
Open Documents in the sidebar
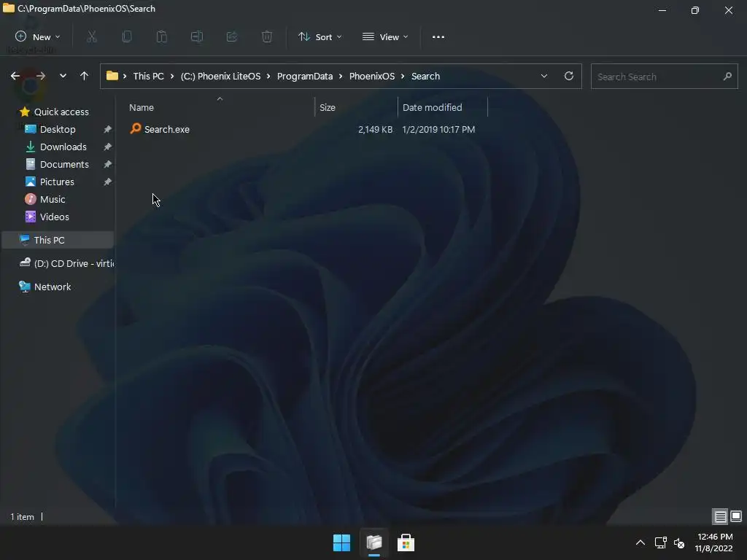64,164
